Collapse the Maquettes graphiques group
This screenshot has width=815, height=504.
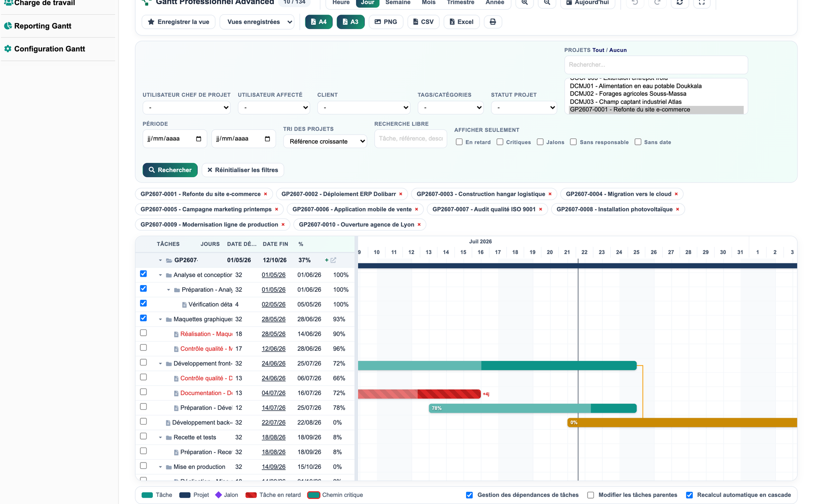tap(160, 319)
